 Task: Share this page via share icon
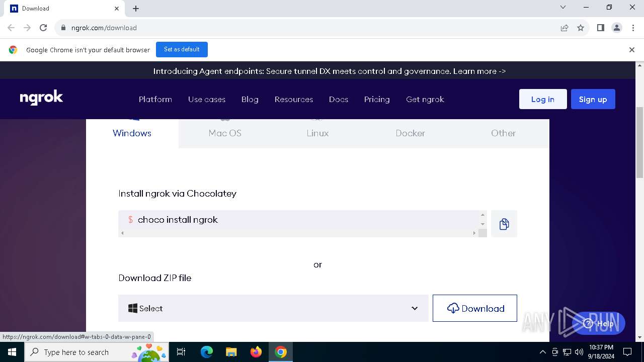click(565, 28)
